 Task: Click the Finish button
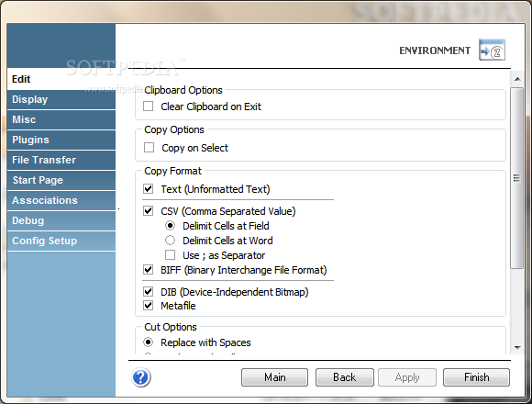(x=476, y=377)
